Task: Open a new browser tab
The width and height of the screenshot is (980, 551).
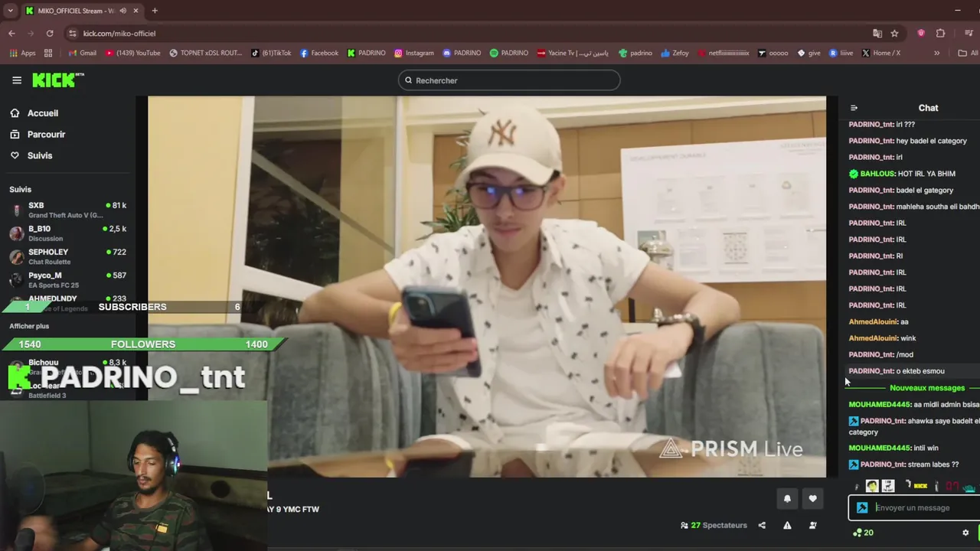Action: point(155,11)
